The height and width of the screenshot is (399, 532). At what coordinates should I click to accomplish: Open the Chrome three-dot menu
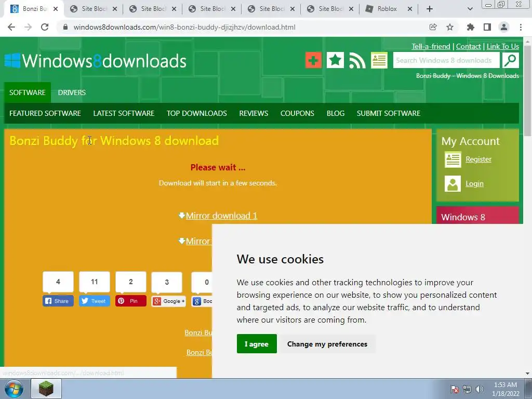pos(521,27)
